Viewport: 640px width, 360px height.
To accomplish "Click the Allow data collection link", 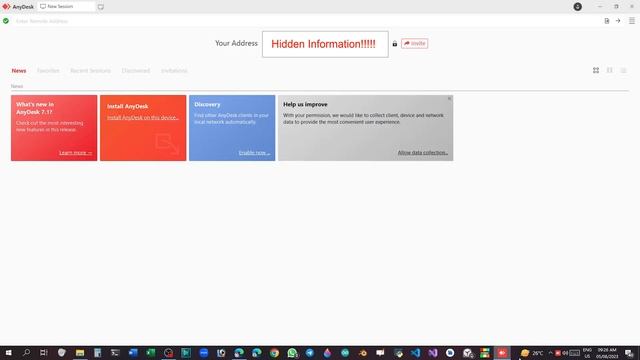I will [x=423, y=153].
